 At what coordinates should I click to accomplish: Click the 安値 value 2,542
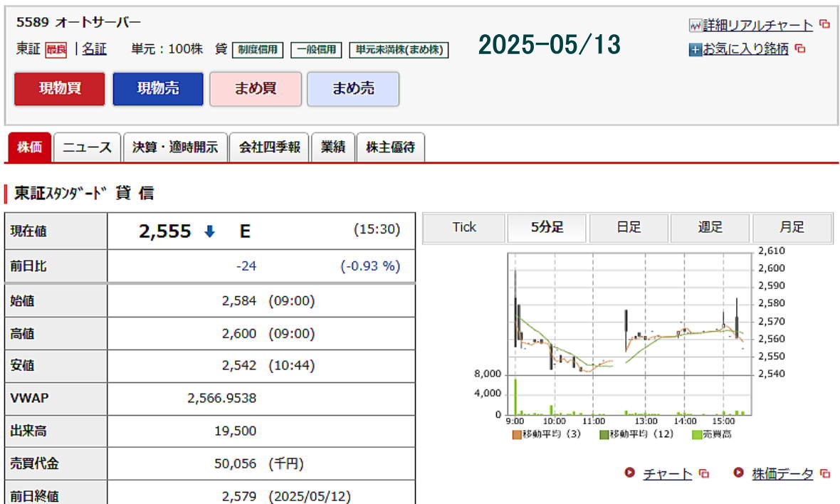coord(239,365)
